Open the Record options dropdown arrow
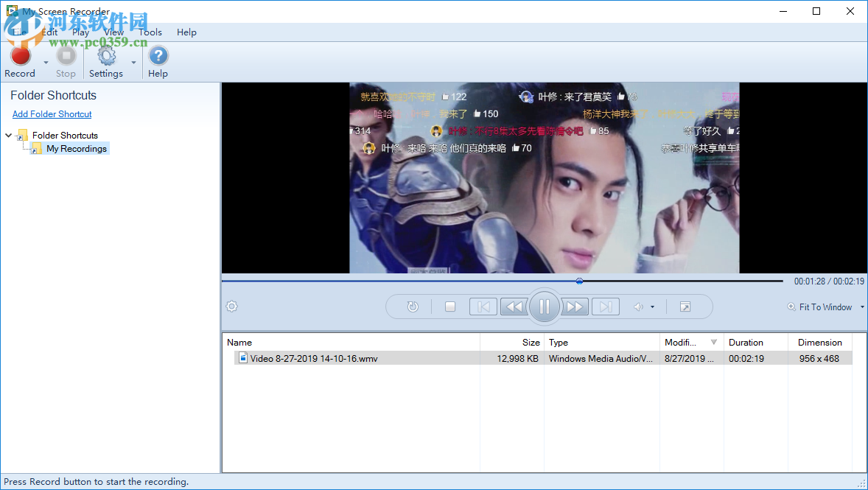The image size is (868, 490). click(x=45, y=62)
